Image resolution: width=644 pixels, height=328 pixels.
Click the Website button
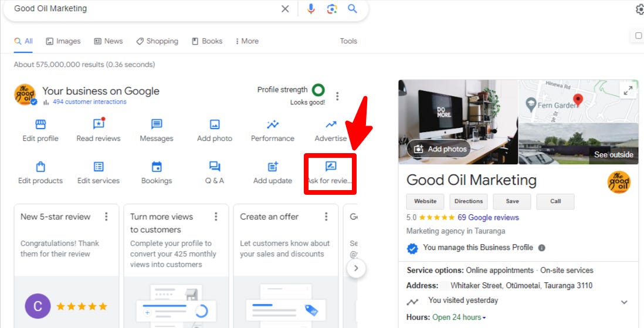point(425,201)
